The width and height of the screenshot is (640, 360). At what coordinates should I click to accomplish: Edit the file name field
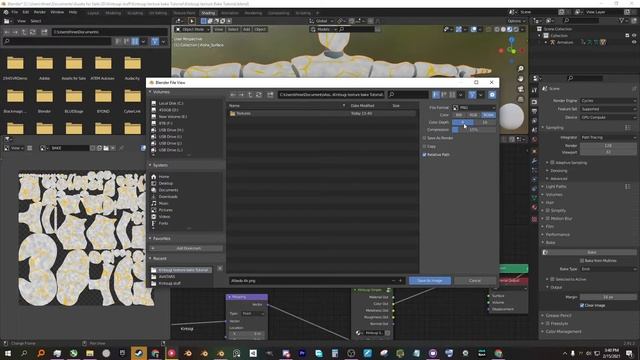click(x=311, y=281)
